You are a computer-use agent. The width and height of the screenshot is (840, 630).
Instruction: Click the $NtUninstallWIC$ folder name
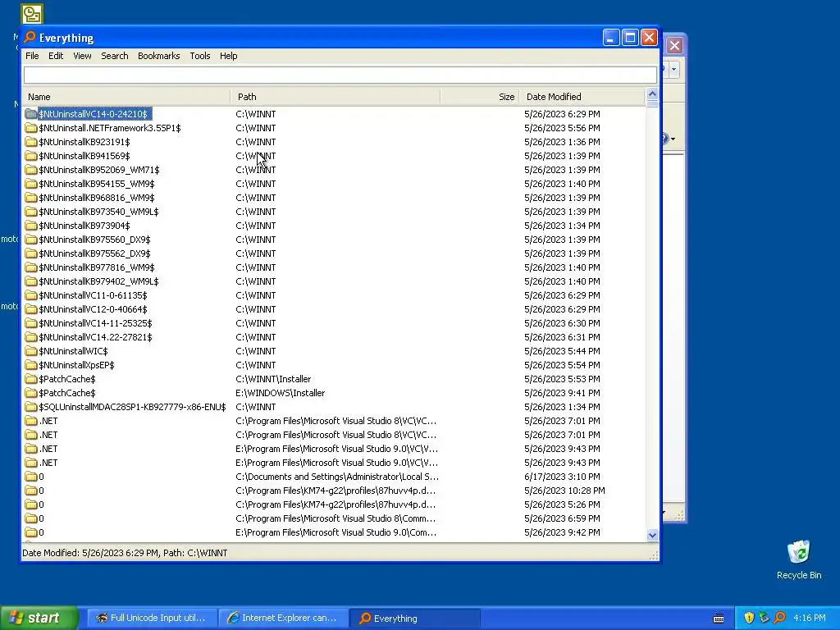click(73, 351)
